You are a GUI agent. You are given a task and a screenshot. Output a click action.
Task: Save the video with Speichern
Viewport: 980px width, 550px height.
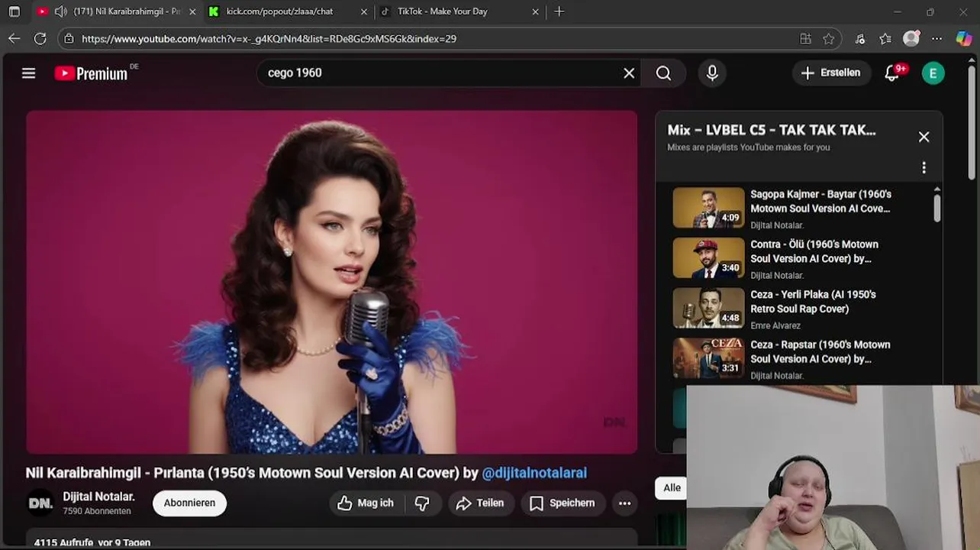563,503
